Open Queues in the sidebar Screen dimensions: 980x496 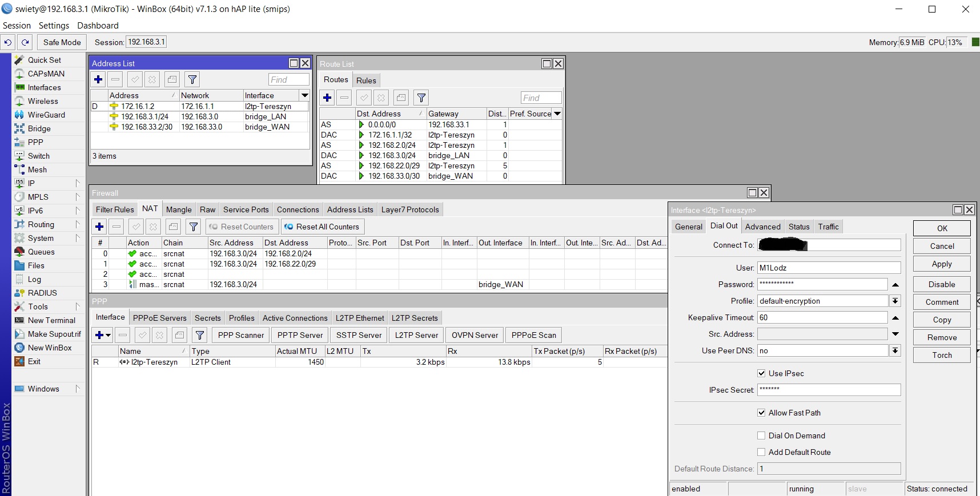pos(41,252)
